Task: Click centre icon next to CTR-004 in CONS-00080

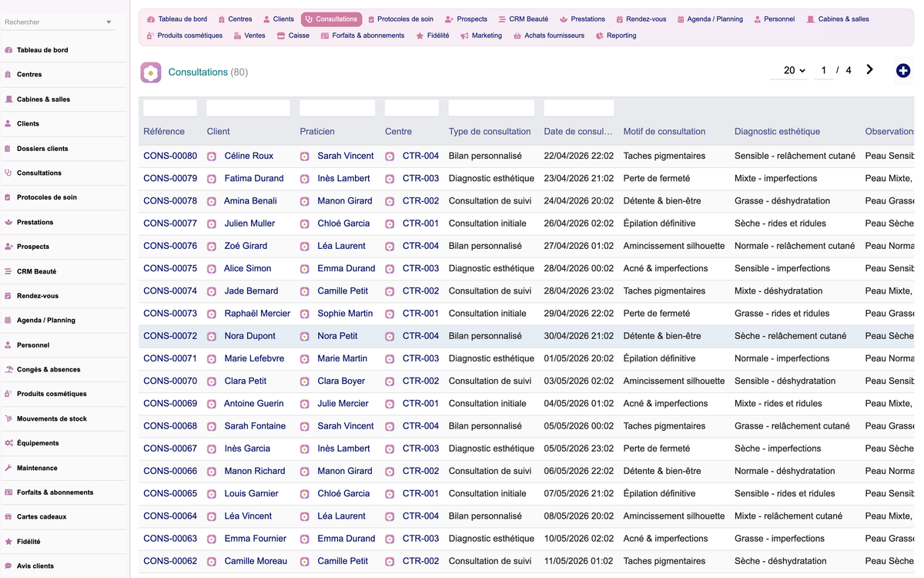Action: [x=390, y=156]
